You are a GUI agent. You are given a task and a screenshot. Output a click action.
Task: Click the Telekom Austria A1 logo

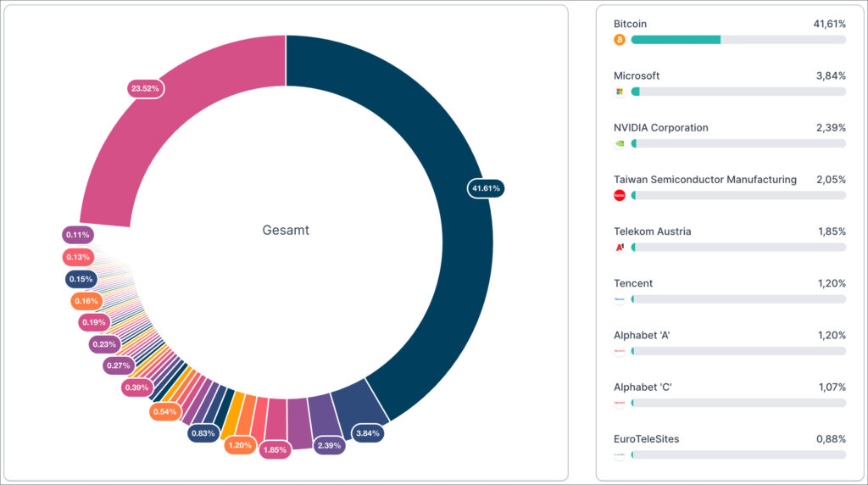pos(619,248)
